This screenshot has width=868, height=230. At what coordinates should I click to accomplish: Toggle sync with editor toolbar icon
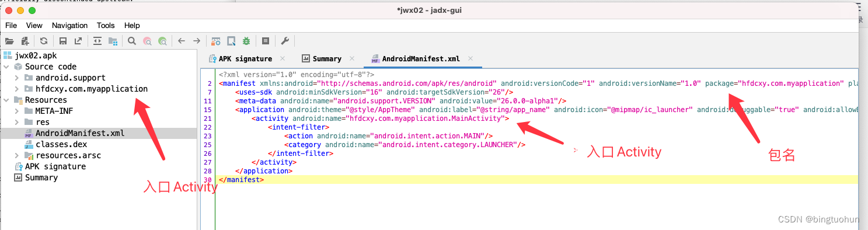97,41
